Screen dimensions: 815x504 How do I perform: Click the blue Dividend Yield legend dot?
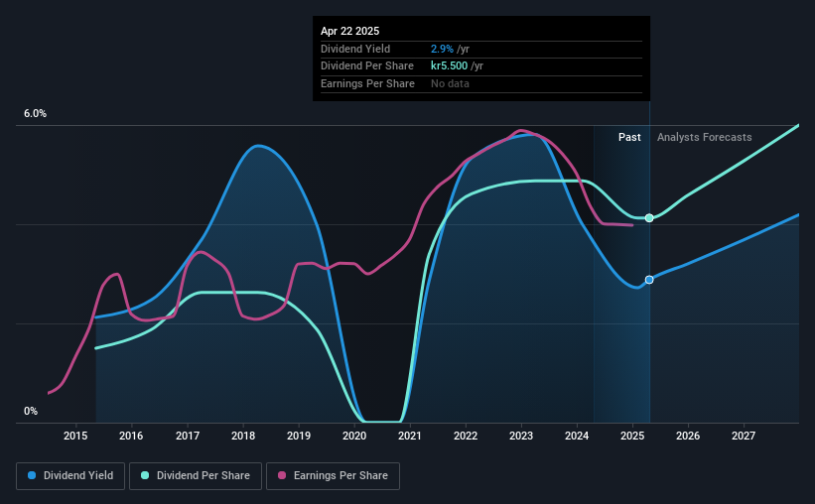32,475
